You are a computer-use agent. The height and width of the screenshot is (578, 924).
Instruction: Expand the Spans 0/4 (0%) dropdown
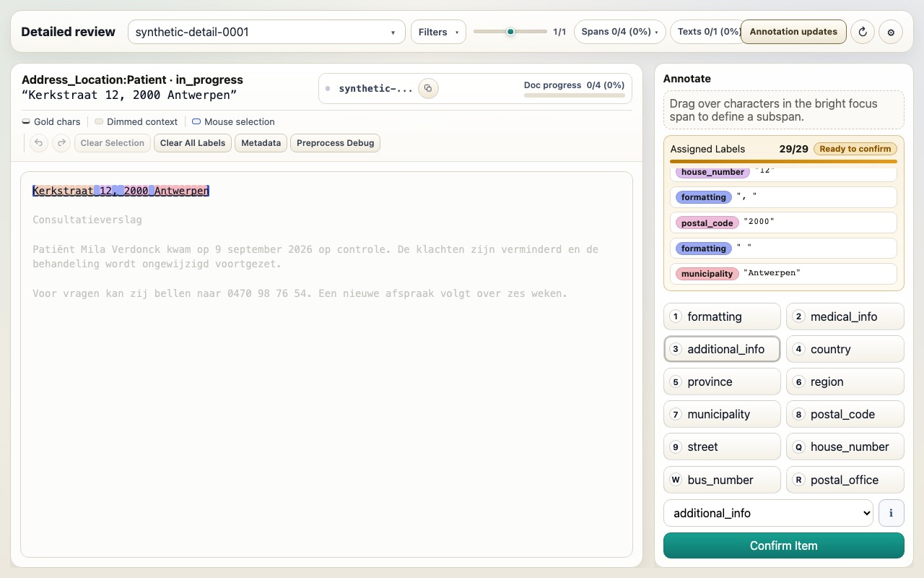(x=620, y=32)
